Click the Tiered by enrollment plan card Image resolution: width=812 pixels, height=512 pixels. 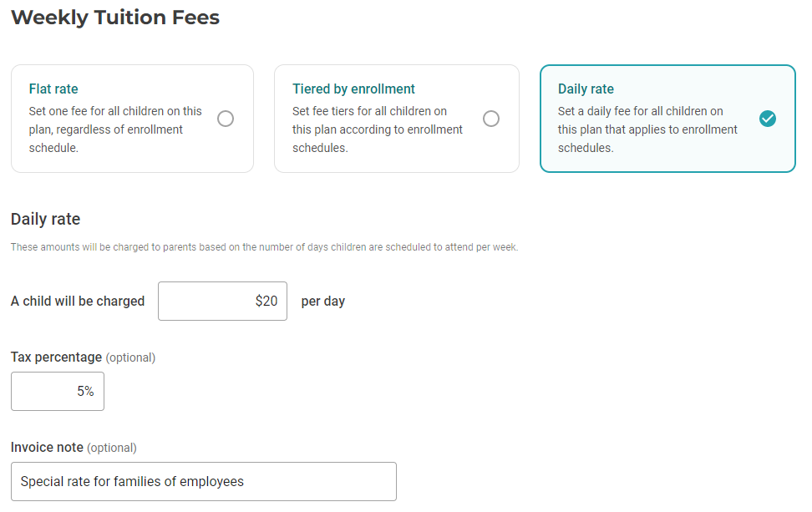click(396, 119)
